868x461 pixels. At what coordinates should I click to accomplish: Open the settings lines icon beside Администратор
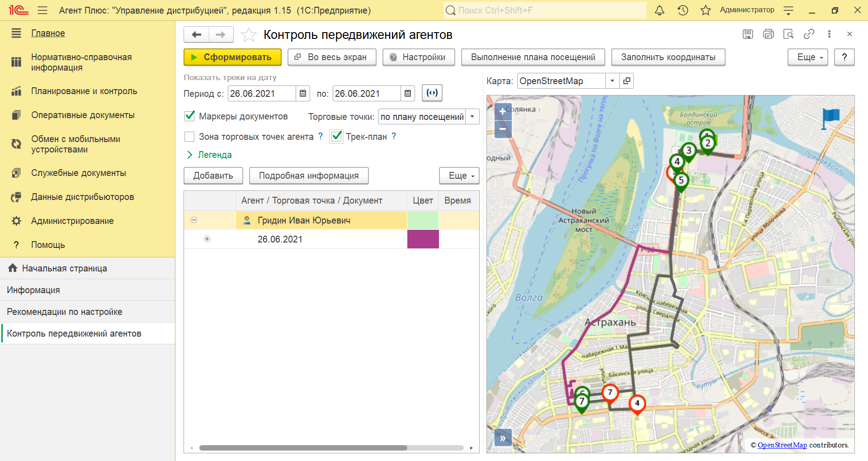(x=788, y=10)
